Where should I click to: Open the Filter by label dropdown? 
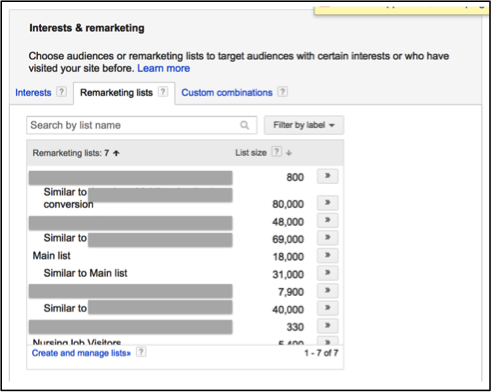pos(304,125)
